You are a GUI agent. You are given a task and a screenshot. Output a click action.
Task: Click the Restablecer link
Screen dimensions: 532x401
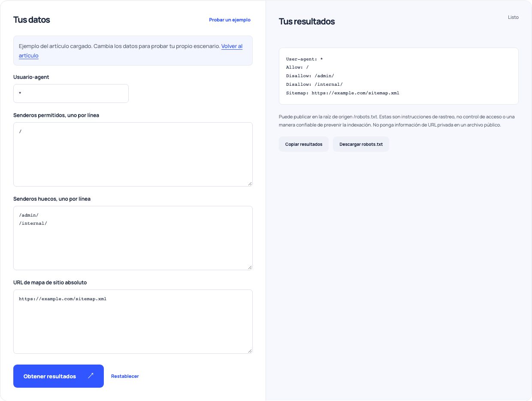125,376
